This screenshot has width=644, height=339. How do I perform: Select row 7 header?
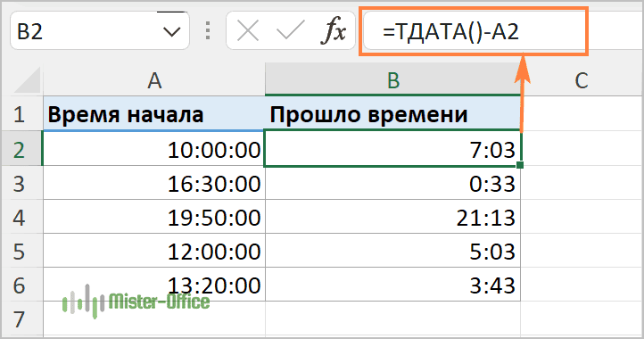[21, 318]
